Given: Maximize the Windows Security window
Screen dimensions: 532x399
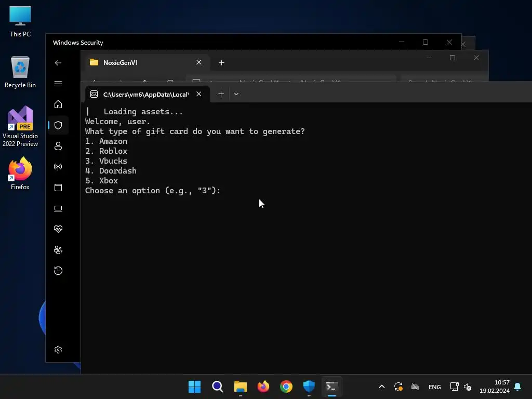Looking at the screenshot, I should (x=425, y=42).
